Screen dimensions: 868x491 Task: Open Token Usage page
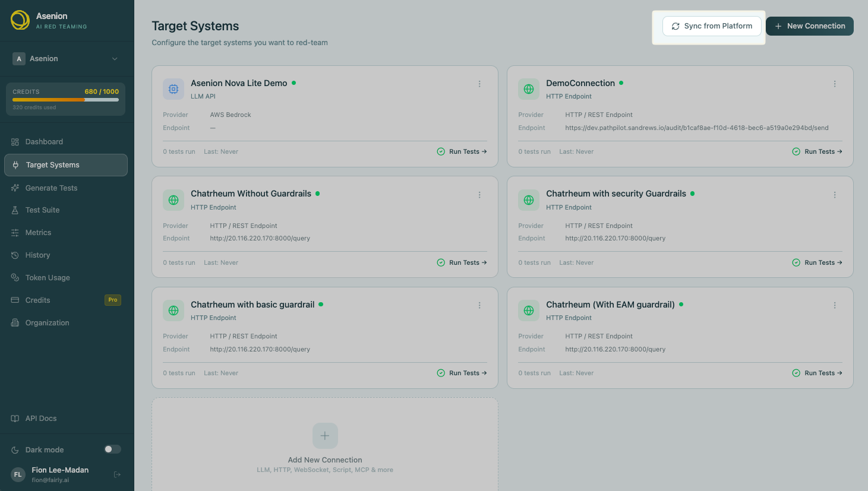pos(66,278)
